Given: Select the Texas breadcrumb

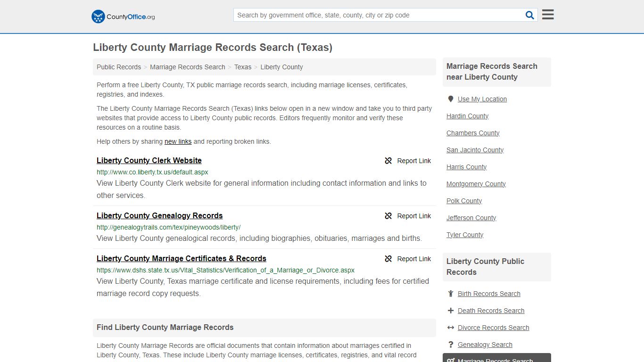Looking at the screenshot, I should point(243,67).
